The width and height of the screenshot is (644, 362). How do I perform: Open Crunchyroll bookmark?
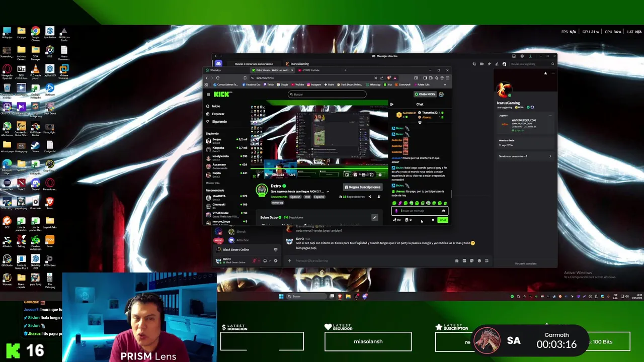[x=401, y=84]
